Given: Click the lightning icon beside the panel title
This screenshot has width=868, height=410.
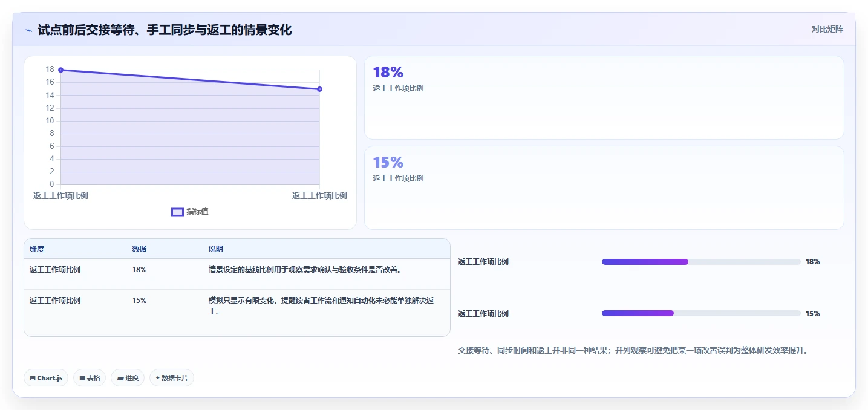Looking at the screenshot, I should click(x=28, y=30).
